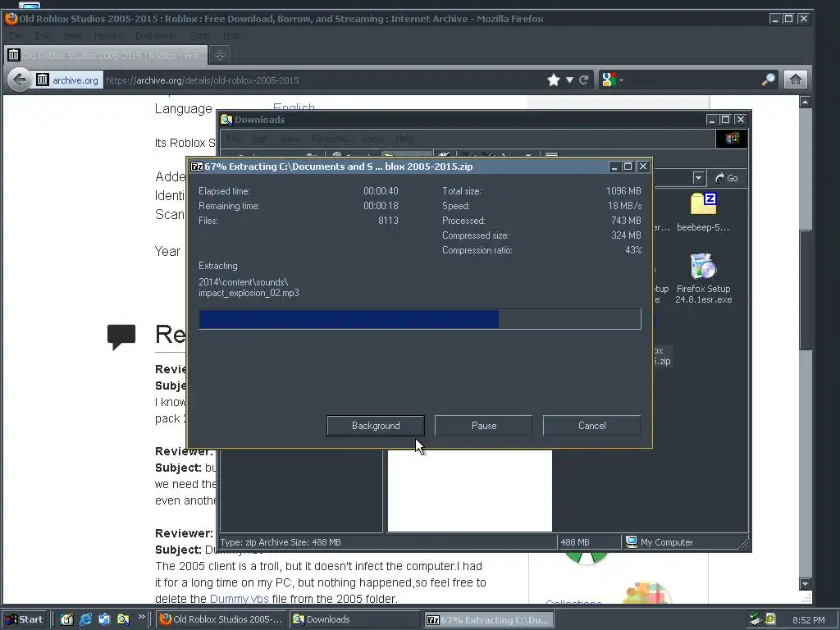Viewport: 840px width, 630px height.
Task: Expand quick launch overflow chevron
Action: click(x=141, y=617)
